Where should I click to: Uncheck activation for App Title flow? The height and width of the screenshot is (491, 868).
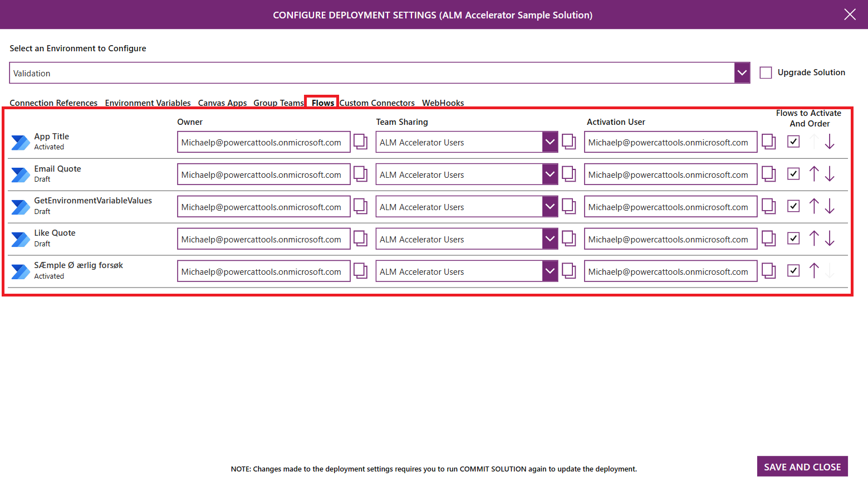point(793,142)
